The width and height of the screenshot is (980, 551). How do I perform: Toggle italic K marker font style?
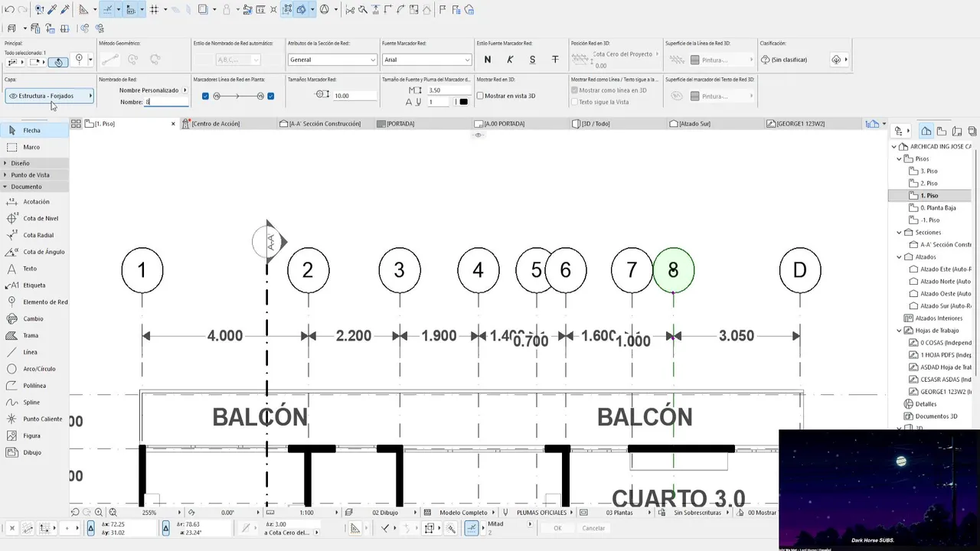pos(511,60)
